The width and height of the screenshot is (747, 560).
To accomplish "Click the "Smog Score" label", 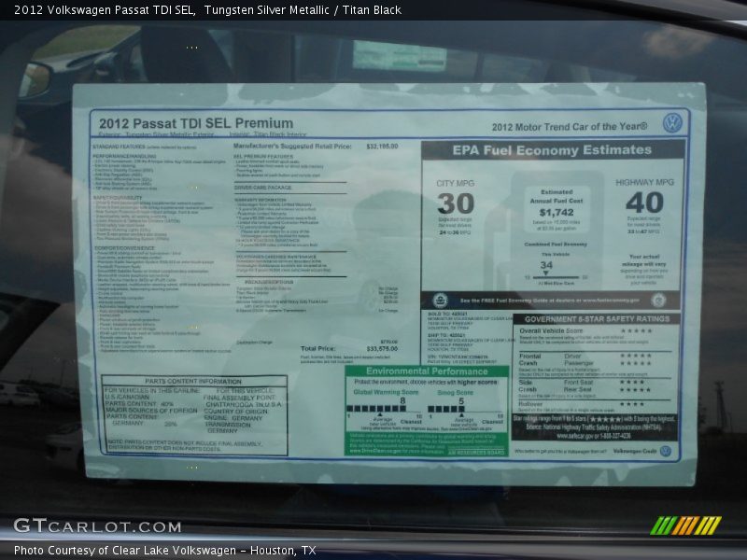I will point(455,393).
